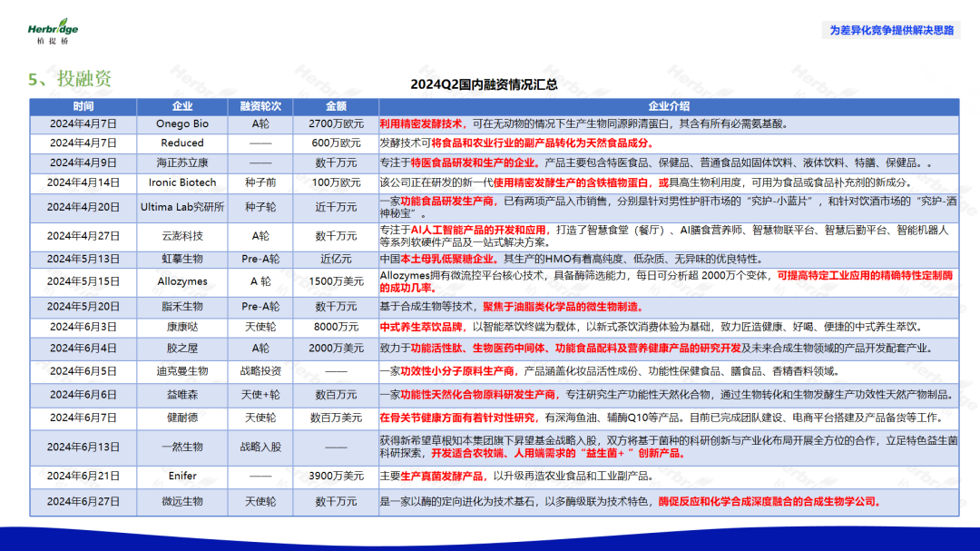Select the 益唯森 company cell

tap(181, 395)
